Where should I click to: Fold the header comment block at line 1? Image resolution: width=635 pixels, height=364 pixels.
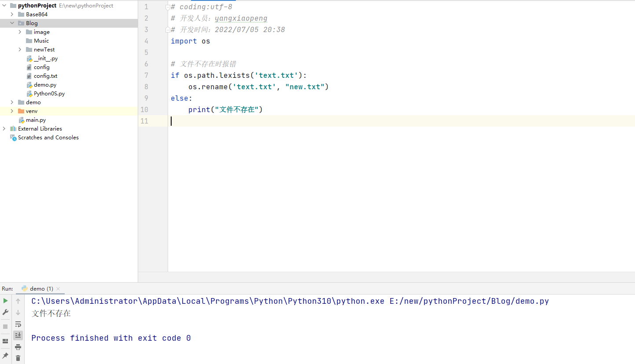[x=168, y=7]
